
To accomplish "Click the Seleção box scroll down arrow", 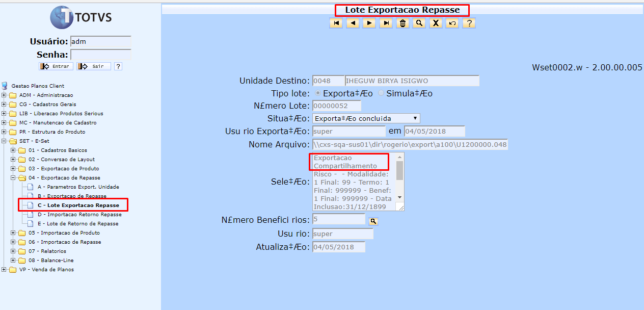I will (x=399, y=197).
